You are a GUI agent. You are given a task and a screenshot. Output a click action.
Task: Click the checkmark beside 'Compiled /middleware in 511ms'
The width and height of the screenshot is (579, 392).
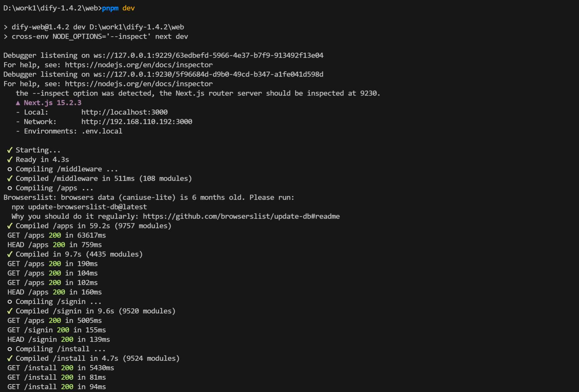pyautogui.click(x=10, y=178)
